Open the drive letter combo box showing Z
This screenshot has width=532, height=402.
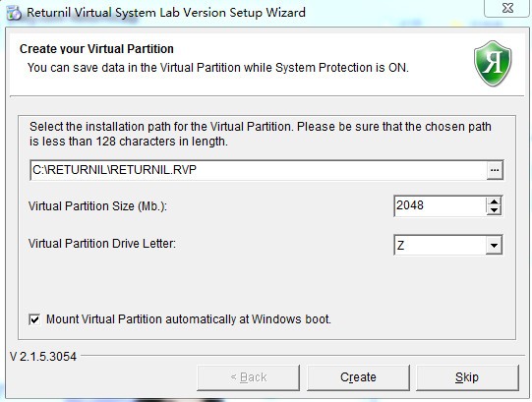(x=447, y=245)
